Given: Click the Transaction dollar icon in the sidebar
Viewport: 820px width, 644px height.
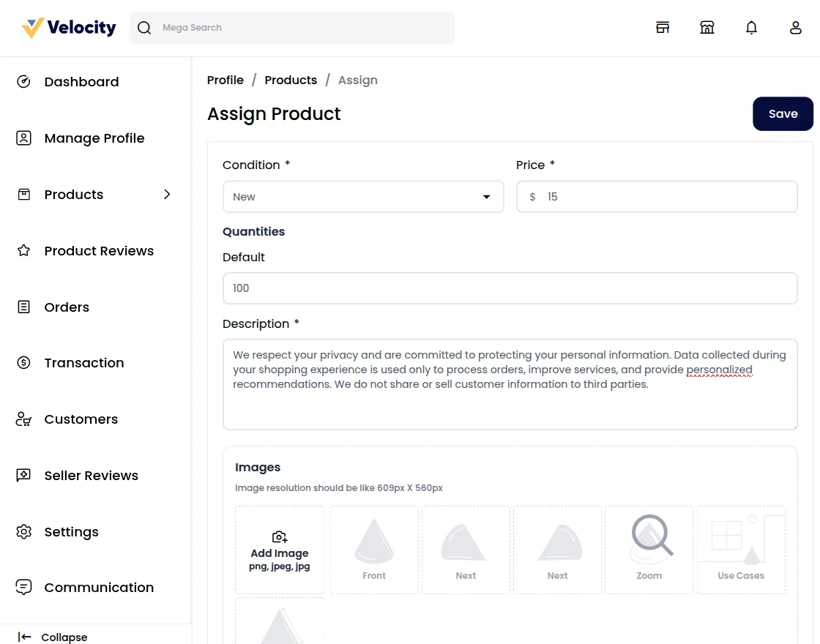Looking at the screenshot, I should [23, 362].
